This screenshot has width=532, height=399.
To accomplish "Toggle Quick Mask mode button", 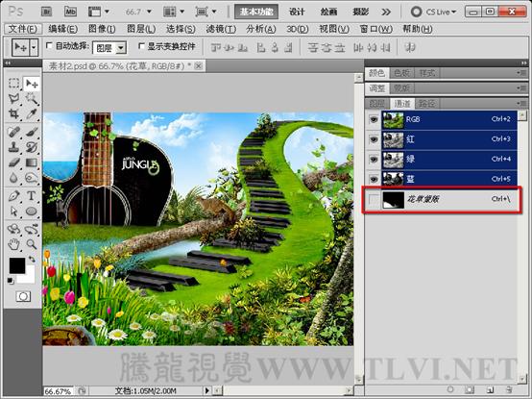I will (23, 296).
